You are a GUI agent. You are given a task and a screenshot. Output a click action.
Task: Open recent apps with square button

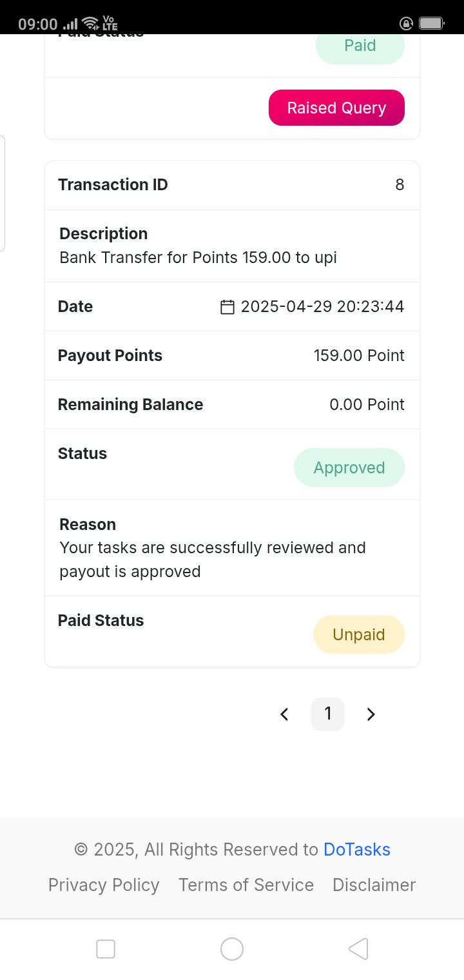click(x=106, y=949)
